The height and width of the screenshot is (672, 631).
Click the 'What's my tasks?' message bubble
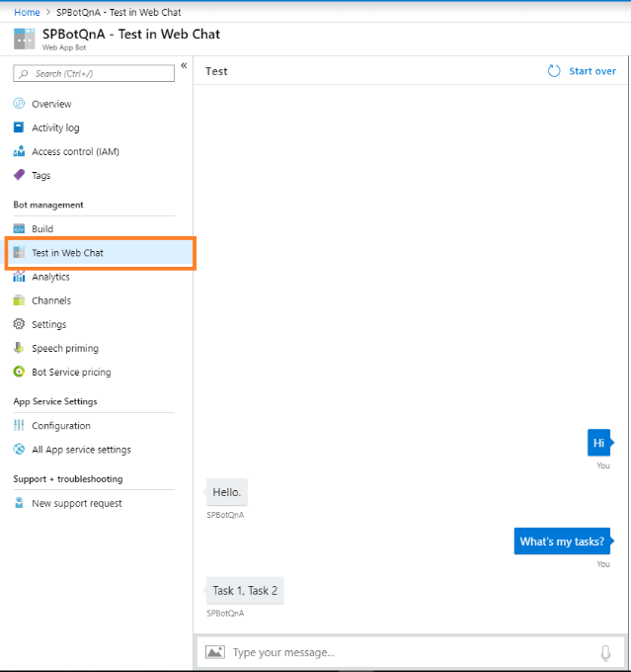tap(562, 542)
